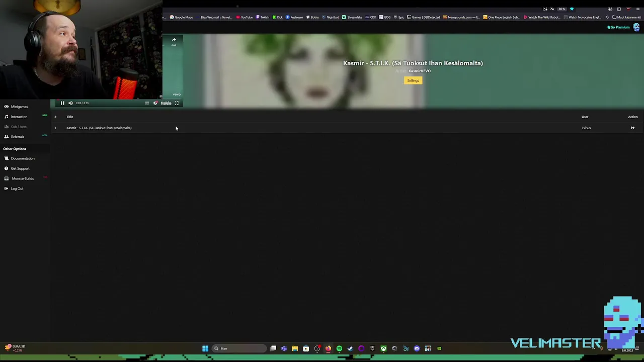Open Minigames in the sidebar
Screen dimensions: 644x362
(19, 107)
